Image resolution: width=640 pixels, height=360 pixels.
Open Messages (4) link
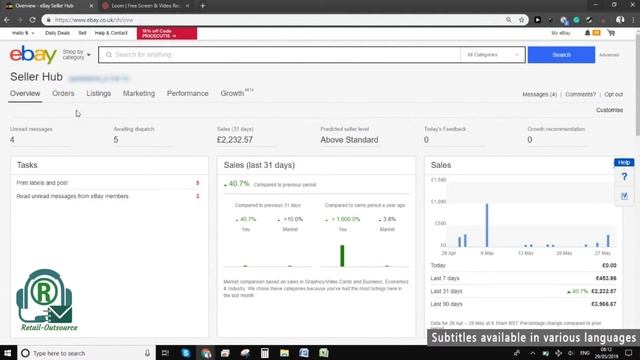click(540, 94)
